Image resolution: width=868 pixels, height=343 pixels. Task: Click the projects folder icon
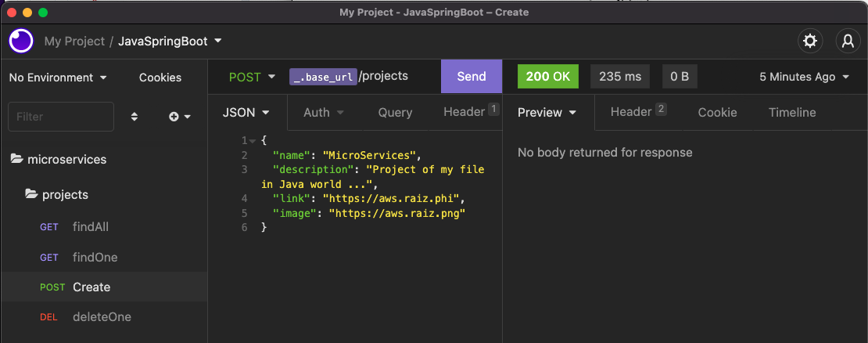31,194
